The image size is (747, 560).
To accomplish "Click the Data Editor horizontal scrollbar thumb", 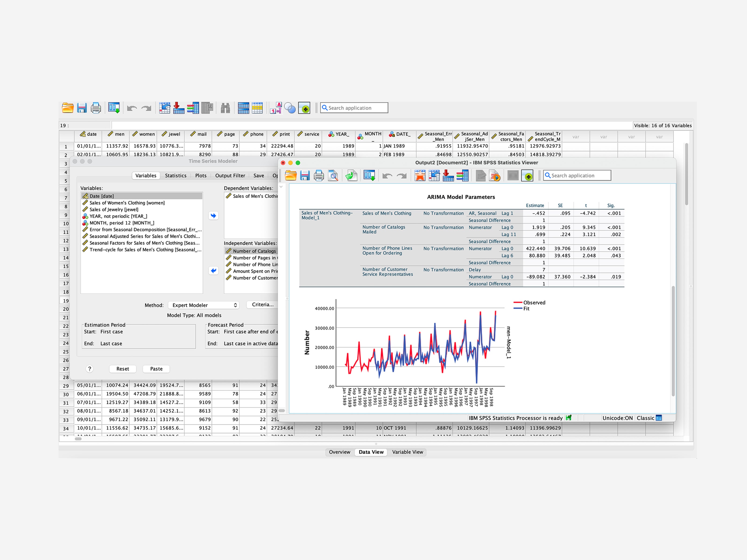I will (78, 439).
